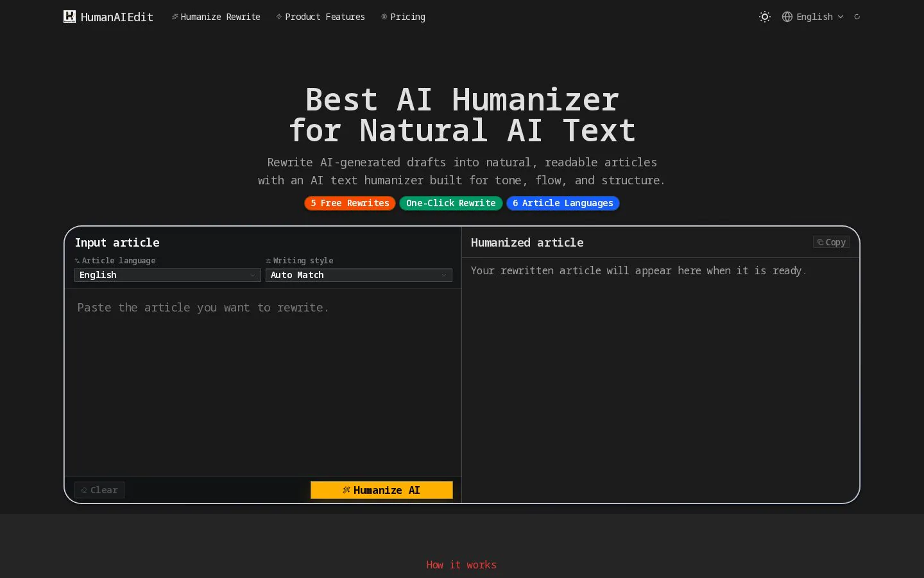Click the HumanAIEdit brand name
924x578 pixels.
click(x=117, y=17)
